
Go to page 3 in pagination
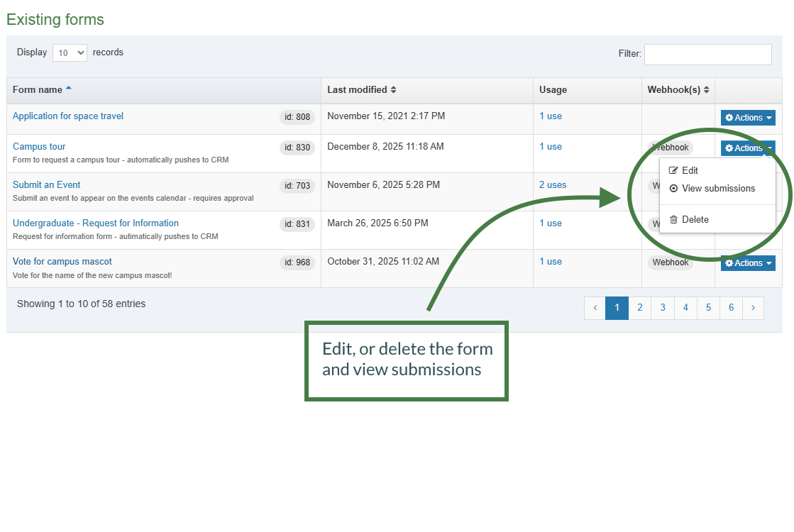point(663,308)
